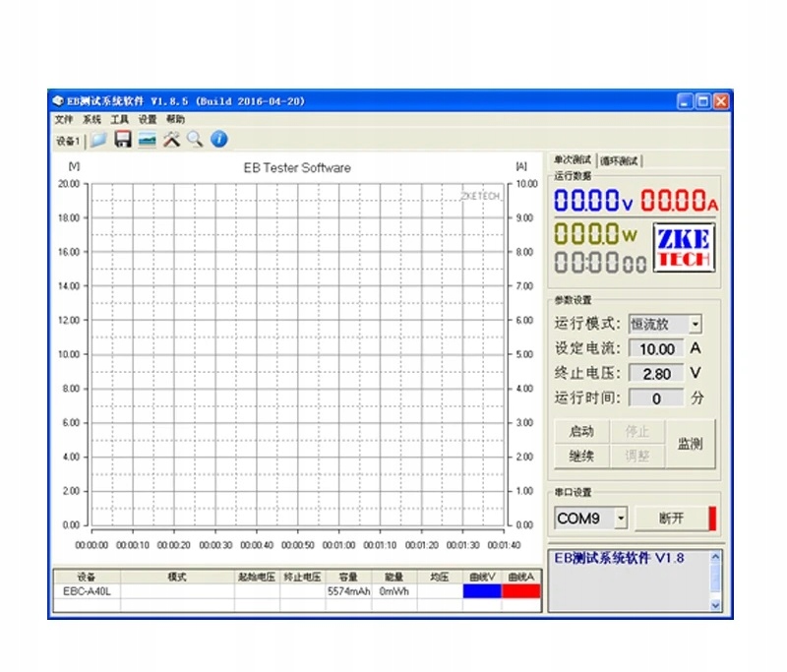
Task: Open the 工具 menu
Action: click(119, 119)
